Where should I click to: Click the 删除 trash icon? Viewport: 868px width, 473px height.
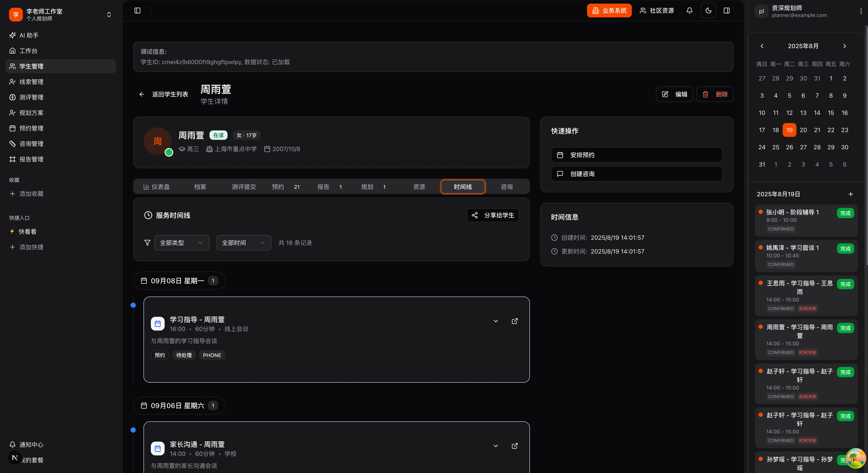click(706, 94)
